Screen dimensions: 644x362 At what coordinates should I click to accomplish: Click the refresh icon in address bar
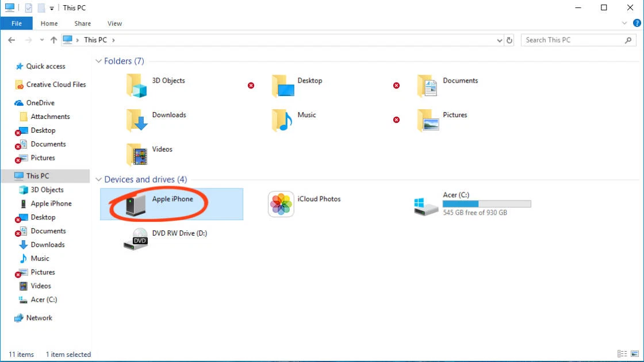[509, 40]
